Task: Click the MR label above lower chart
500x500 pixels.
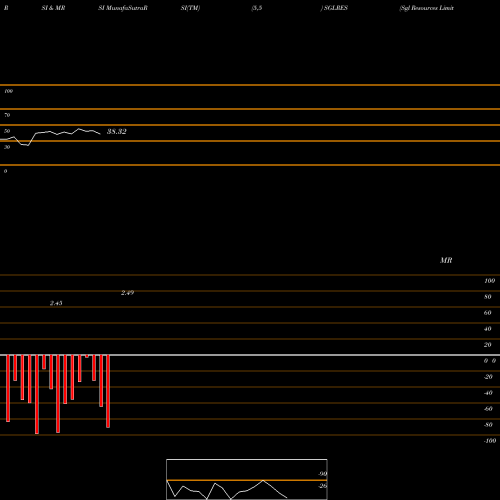Action: [446, 260]
